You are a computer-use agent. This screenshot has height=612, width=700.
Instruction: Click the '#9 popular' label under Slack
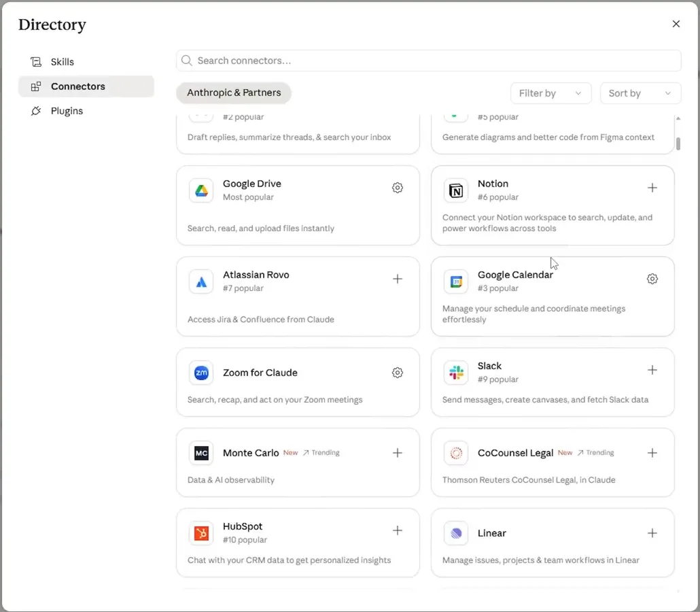click(x=497, y=379)
